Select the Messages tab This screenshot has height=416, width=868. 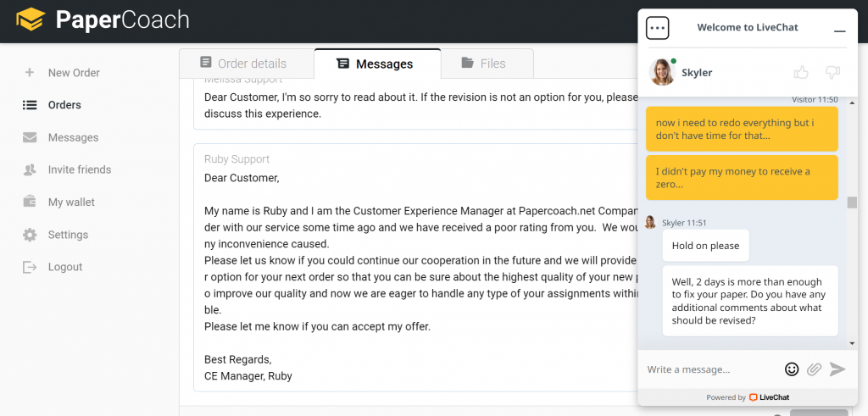tap(376, 64)
